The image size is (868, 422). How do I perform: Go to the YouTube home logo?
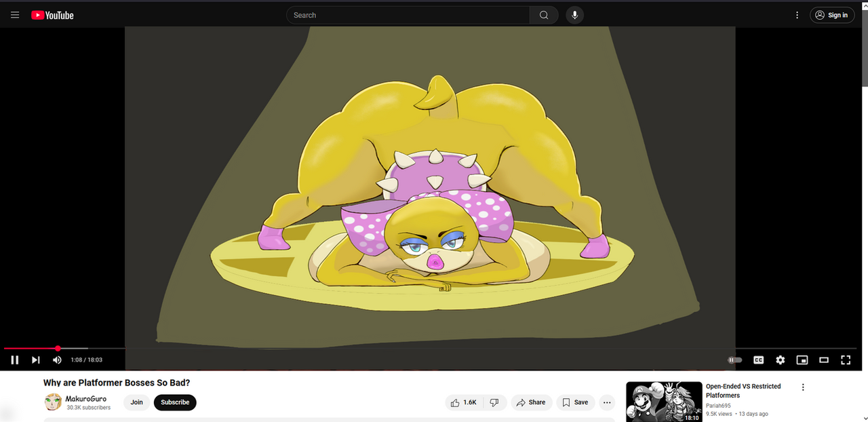pos(52,15)
